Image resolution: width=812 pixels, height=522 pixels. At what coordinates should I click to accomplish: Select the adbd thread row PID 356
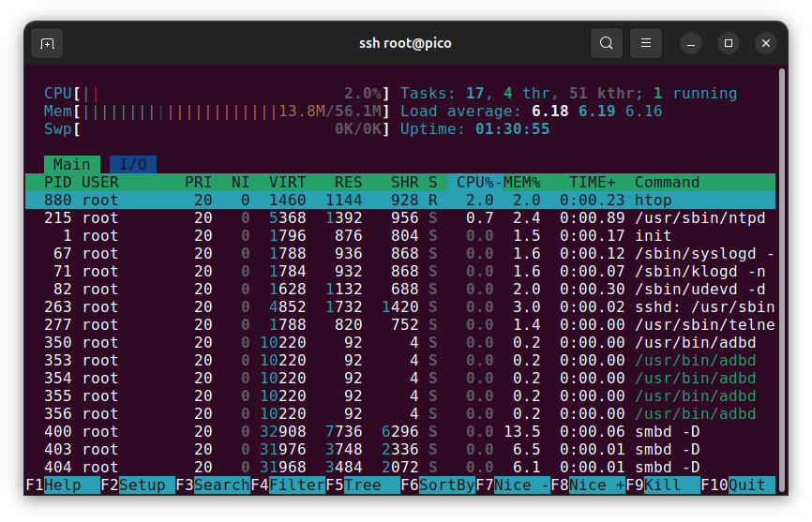point(400,414)
